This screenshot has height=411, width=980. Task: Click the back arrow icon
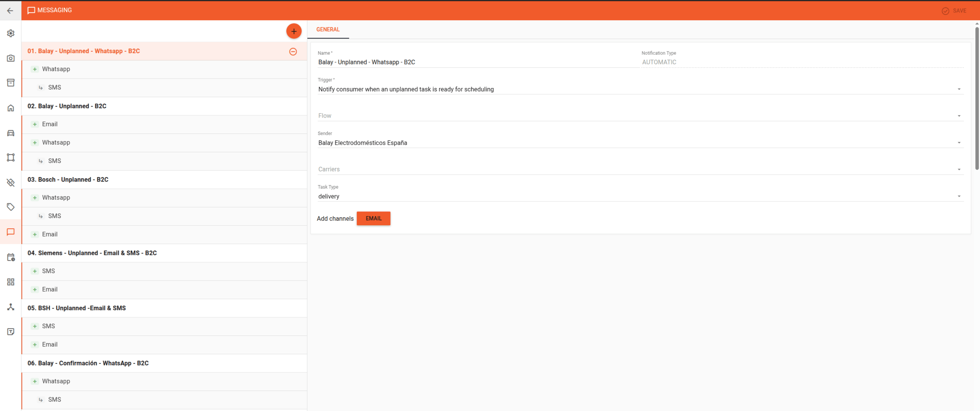10,10
